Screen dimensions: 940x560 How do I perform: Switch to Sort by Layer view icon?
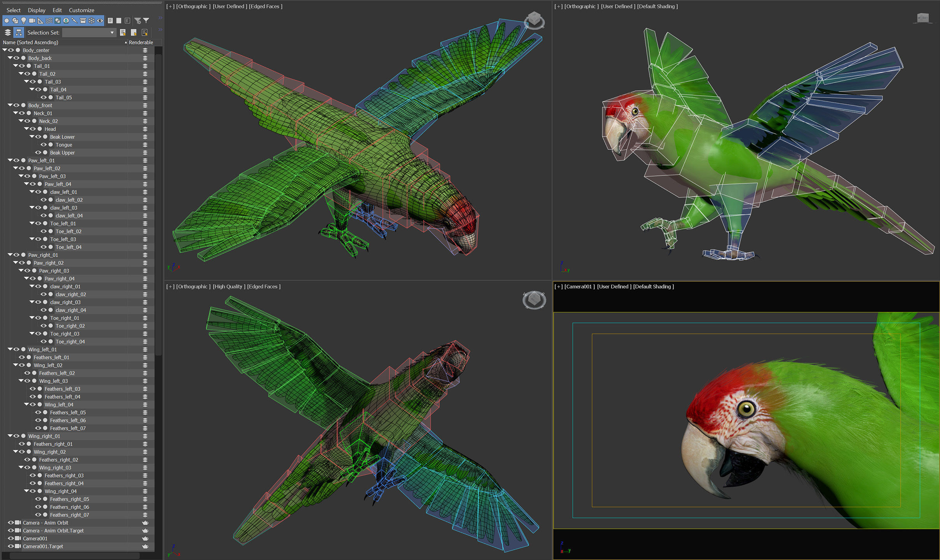coord(8,32)
